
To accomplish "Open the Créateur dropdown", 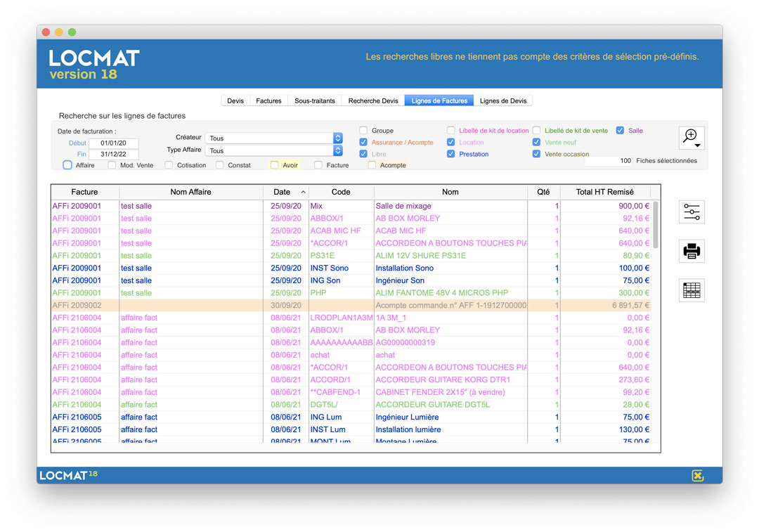I will [x=274, y=138].
